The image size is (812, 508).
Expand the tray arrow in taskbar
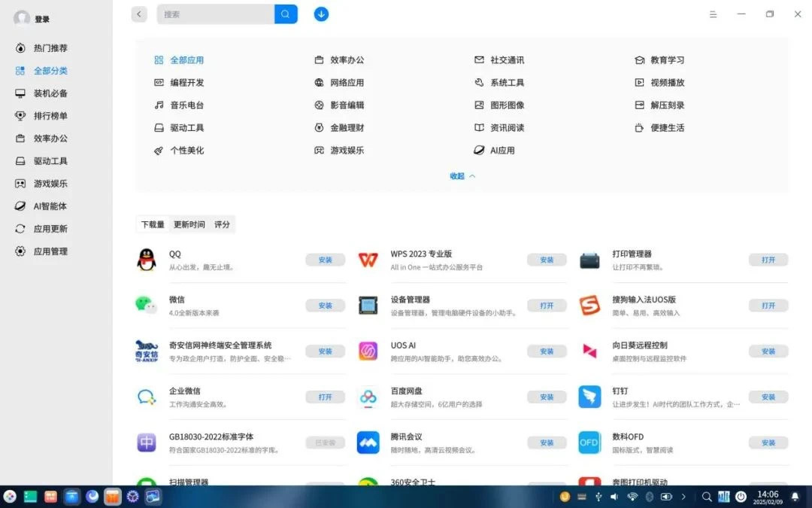tap(683, 497)
